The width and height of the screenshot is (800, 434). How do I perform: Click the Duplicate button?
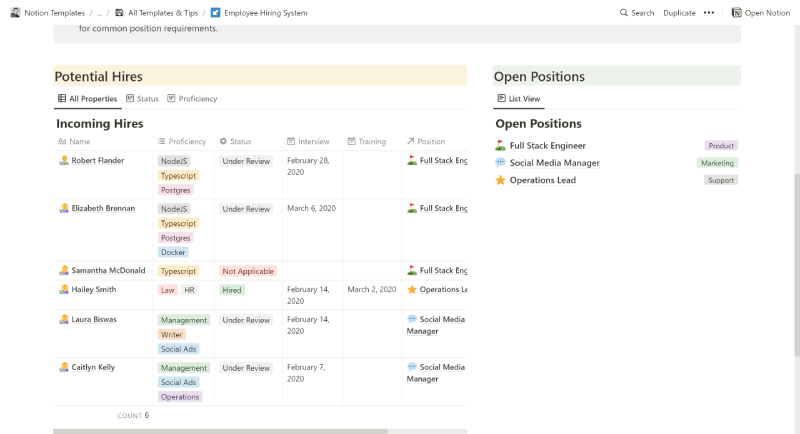pyautogui.click(x=679, y=13)
